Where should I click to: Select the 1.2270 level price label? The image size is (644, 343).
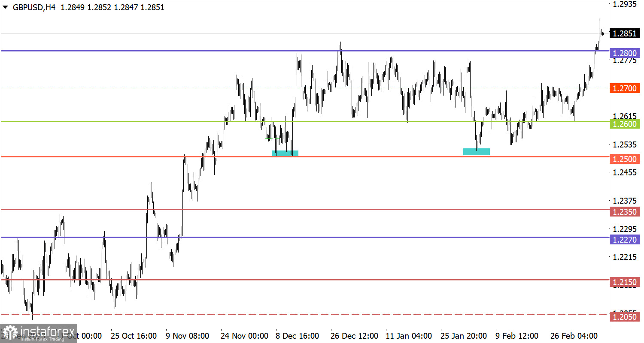click(x=625, y=239)
